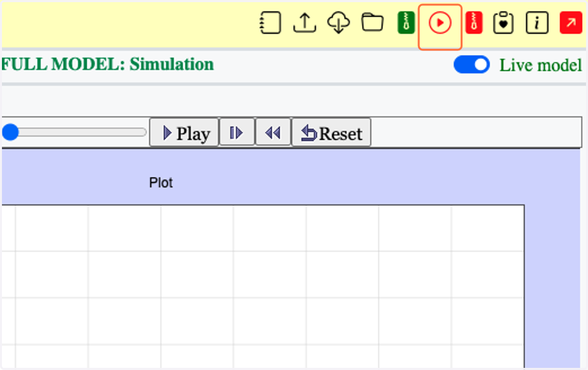The width and height of the screenshot is (588, 370).
Task: Click the rewind double-arrow button
Action: pyautogui.click(x=273, y=132)
